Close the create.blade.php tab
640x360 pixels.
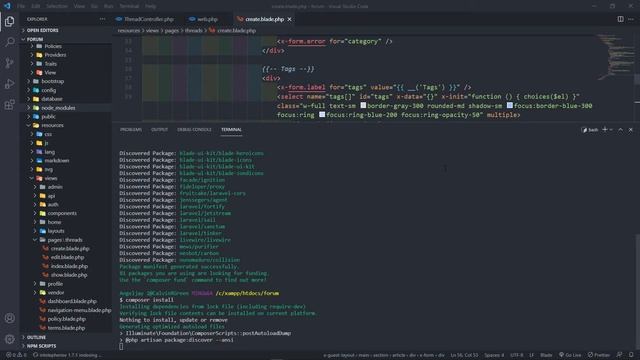tap(289, 19)
